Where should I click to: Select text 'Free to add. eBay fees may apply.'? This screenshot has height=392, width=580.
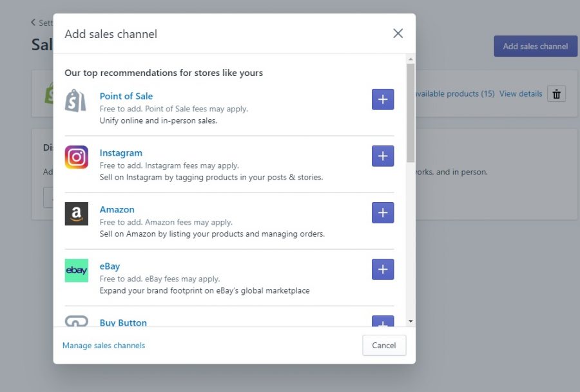pyautogui.click(x=159, y=279)
